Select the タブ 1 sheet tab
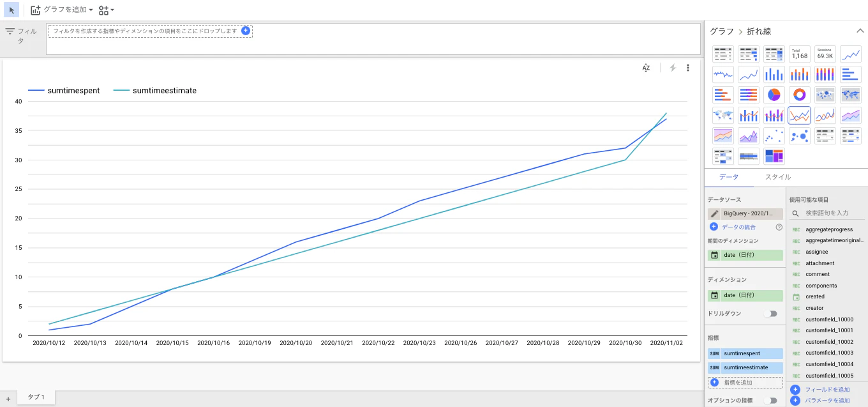Screen dimensions: 868x407 36,397
